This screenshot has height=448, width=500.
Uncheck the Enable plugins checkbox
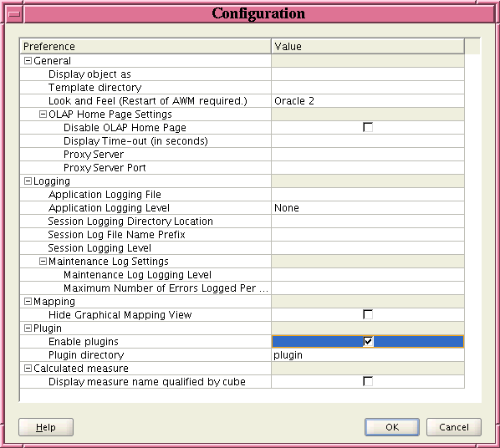click(x=368, y=342)
